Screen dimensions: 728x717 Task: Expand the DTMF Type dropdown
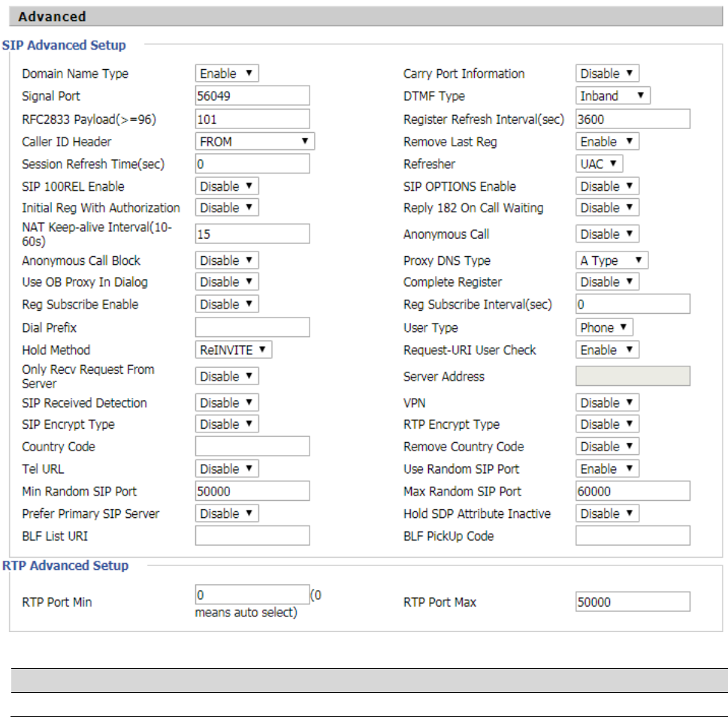[613, 96]
